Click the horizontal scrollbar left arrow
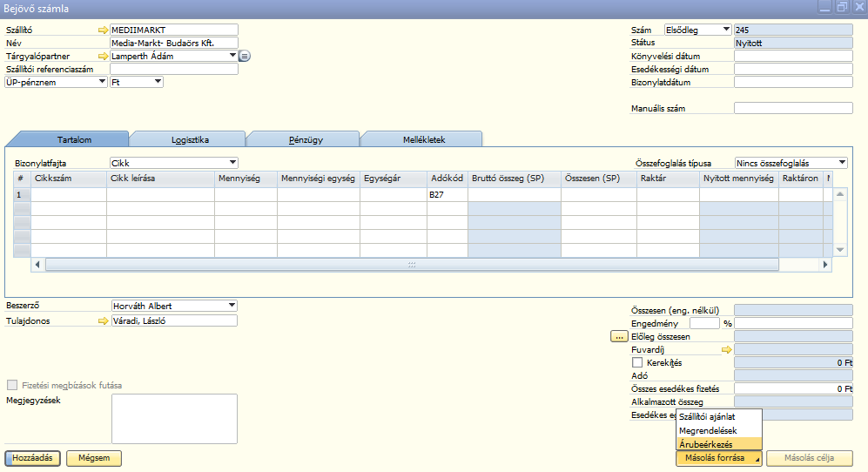Viewport: 868px width, 472px height. pos(37,265)
